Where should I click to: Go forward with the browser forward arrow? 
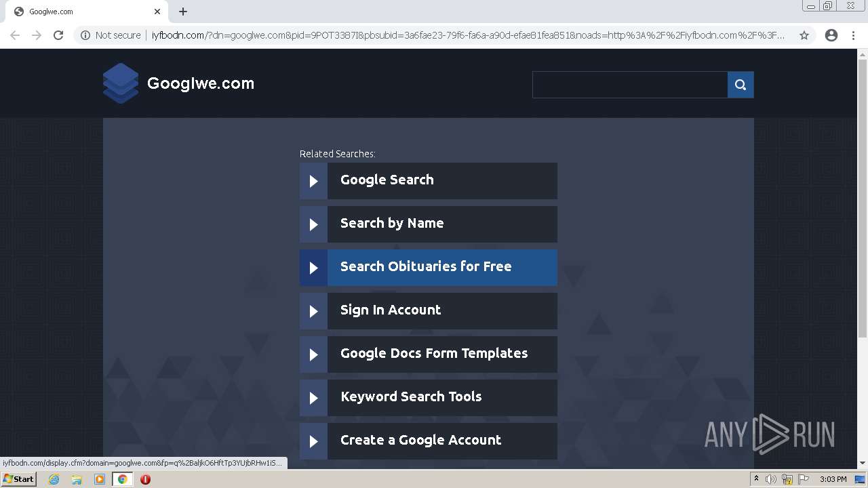click(37, 35)
